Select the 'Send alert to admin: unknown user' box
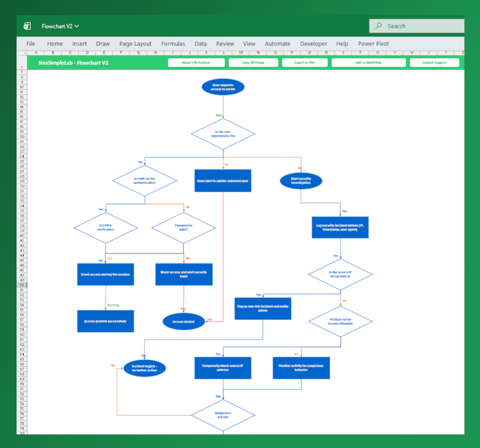The image size is (480, 448). pyautogui.click(x=223, y=181)
